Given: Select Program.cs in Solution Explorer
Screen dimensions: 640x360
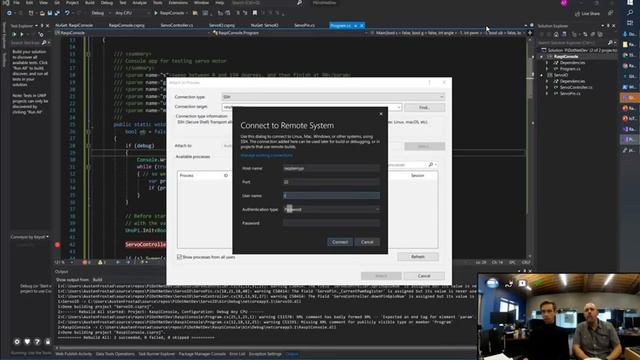Looking at the screenshot, I should (570, 69).
